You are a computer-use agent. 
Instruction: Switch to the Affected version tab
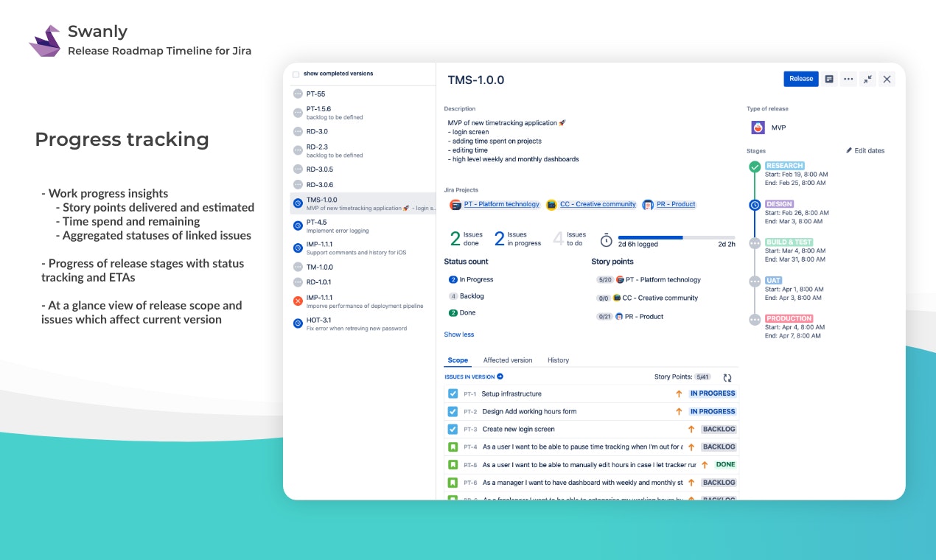tap(507, 360)
